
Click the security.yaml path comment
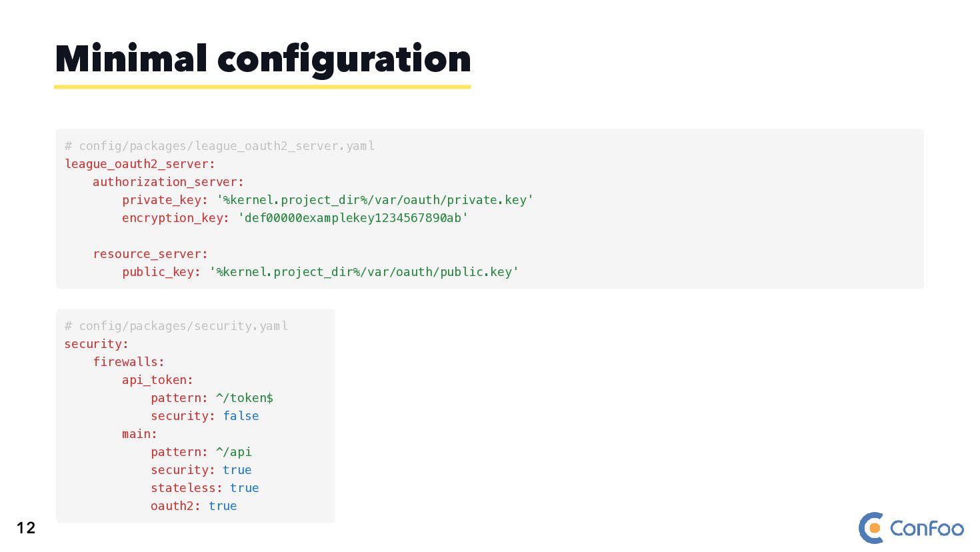click(176, 326)
